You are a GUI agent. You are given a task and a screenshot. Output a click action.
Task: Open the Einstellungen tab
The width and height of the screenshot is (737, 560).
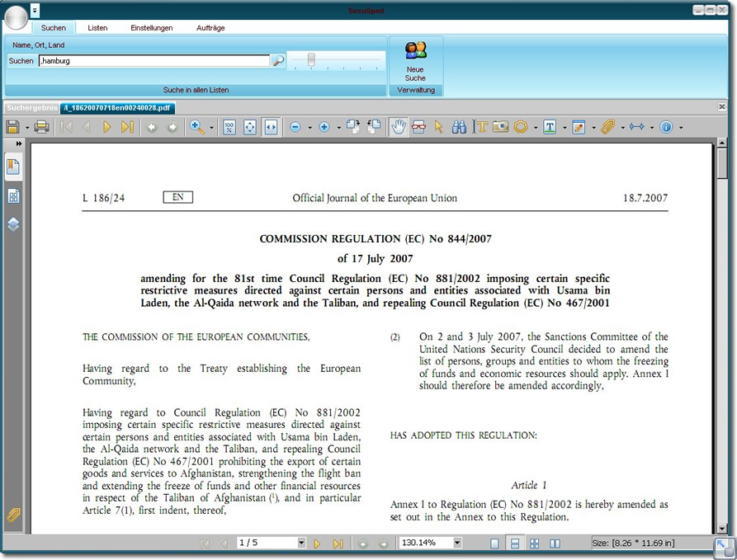click(152, 28)
